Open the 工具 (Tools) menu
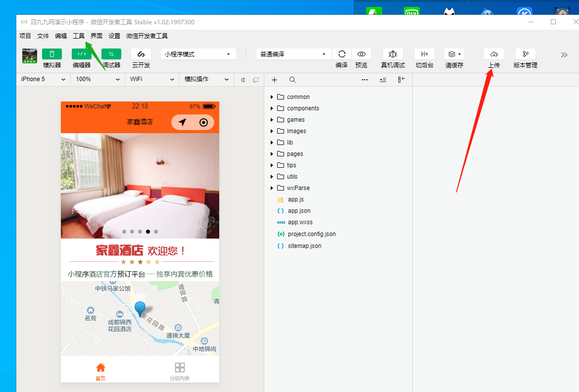The width and height of the screenshot is (579, 392). pos(79,36)
